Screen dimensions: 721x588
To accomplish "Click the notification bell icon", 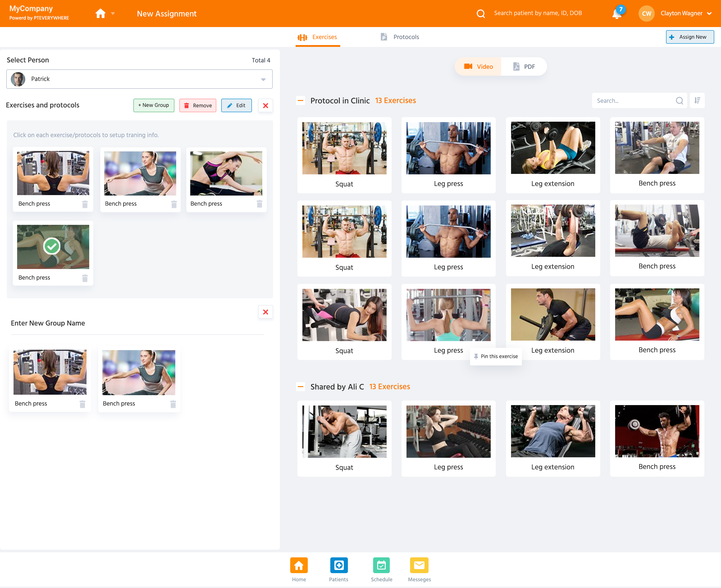I will click(617, 14).
